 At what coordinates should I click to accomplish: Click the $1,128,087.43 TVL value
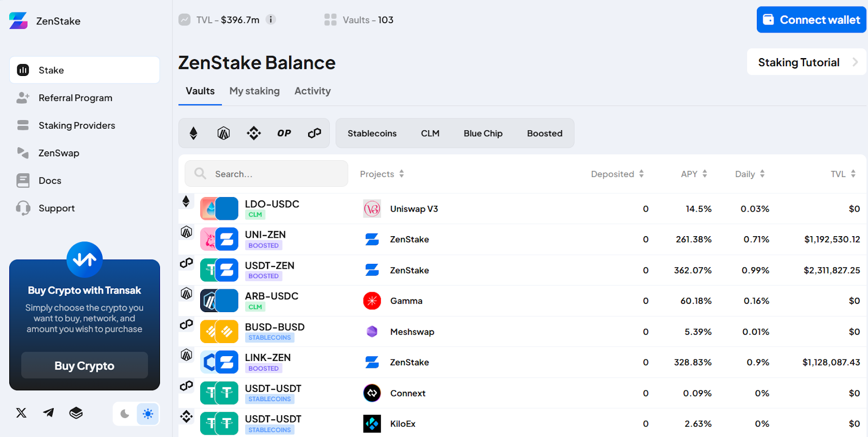pos(831,362)
